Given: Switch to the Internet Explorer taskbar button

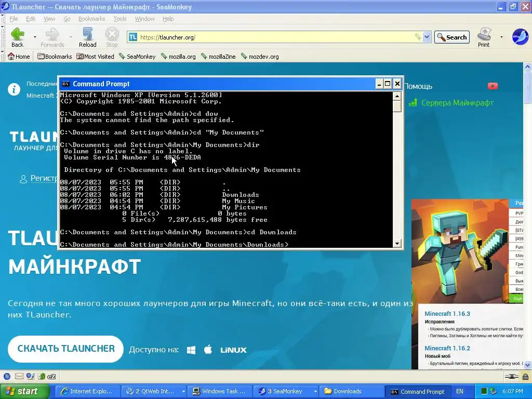Looking at the screenshot, I should [x=88, y=391].
